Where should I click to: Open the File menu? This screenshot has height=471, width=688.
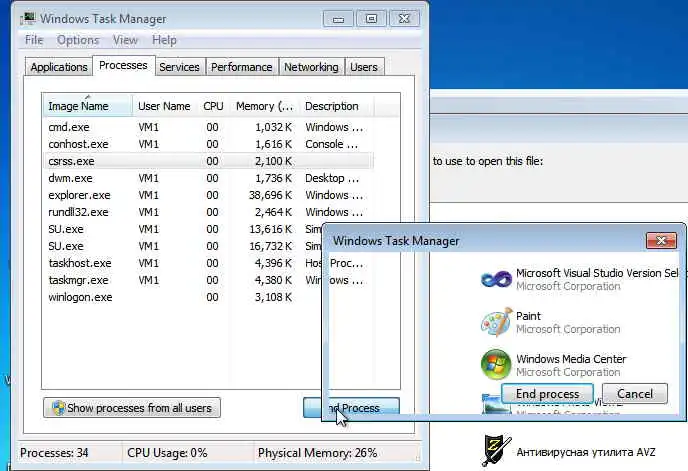point(34,40)
